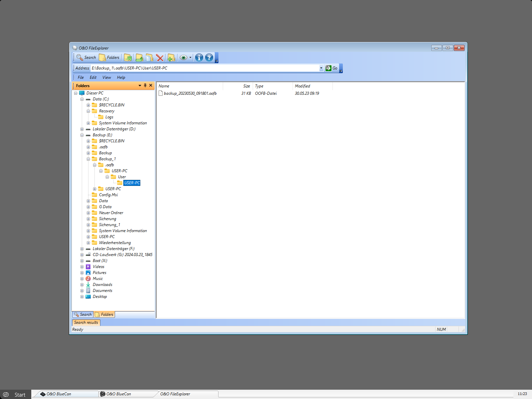Image resolution: width=532 pixels, height=399 pixels.
Task: Click the Music library icon
Action: point(88,279)
